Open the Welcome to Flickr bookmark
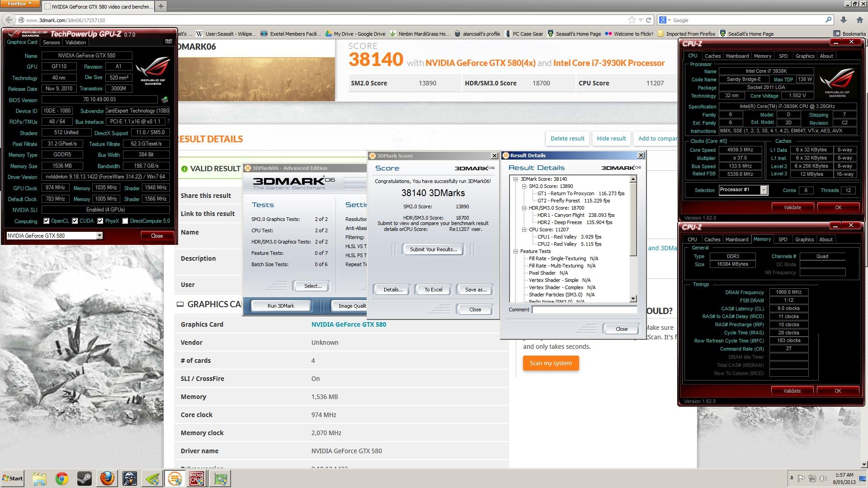This screenshot has height=488, width=868. [629, 33]
